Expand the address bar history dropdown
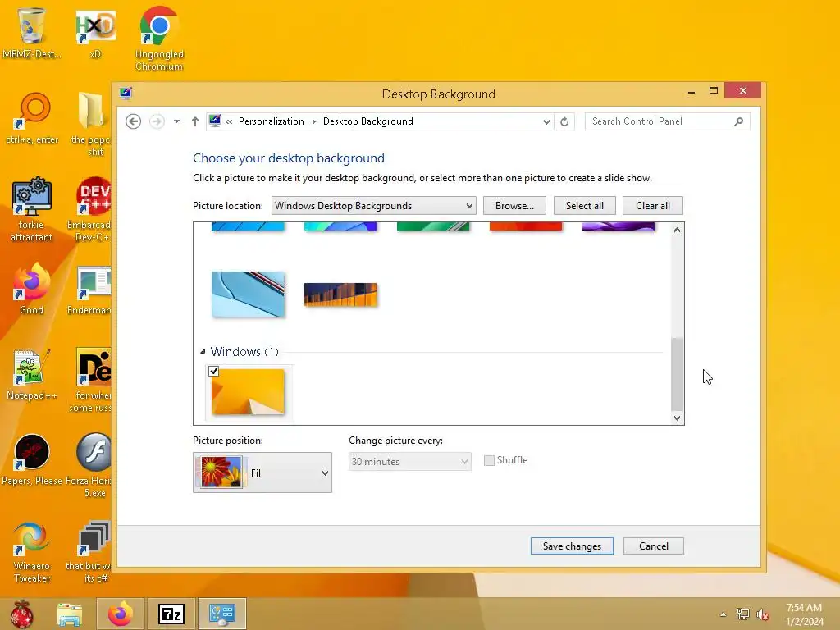 546,121
